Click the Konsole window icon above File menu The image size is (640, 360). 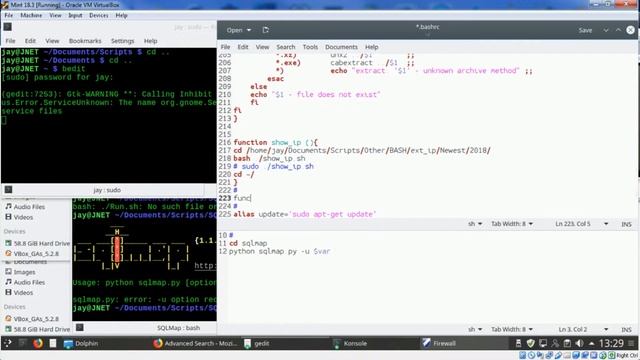pyautogui.click(x=7, y=27)
